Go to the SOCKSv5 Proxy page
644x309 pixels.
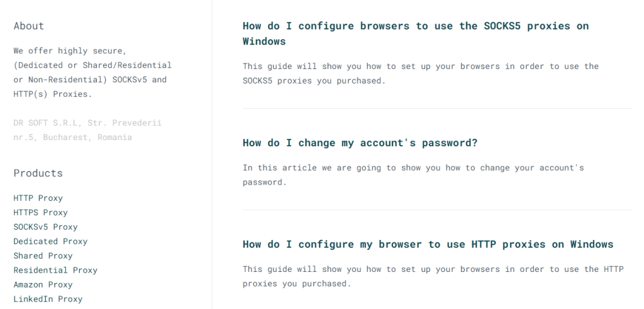(46, 227)
